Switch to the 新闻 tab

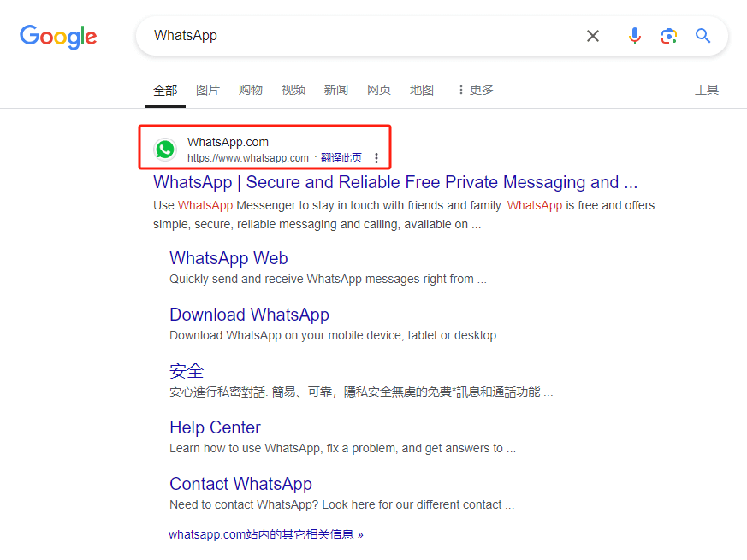[x=336, y=90]
